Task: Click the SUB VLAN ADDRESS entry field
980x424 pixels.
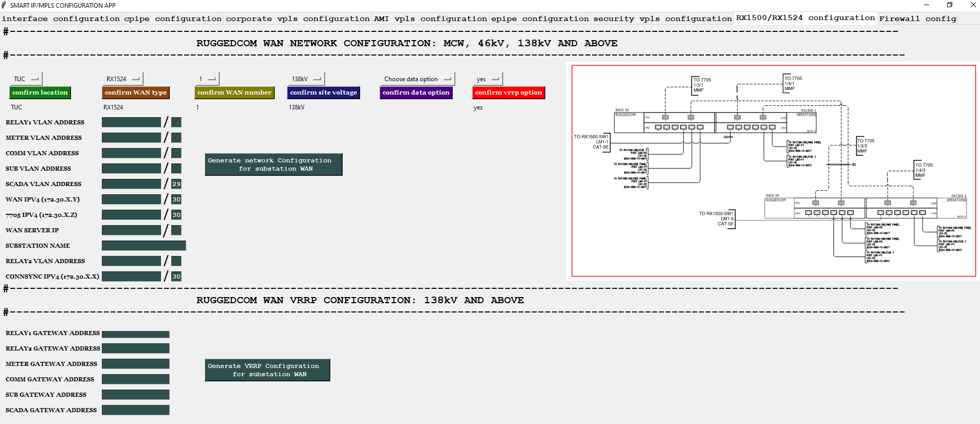Action: coord(132,169)
